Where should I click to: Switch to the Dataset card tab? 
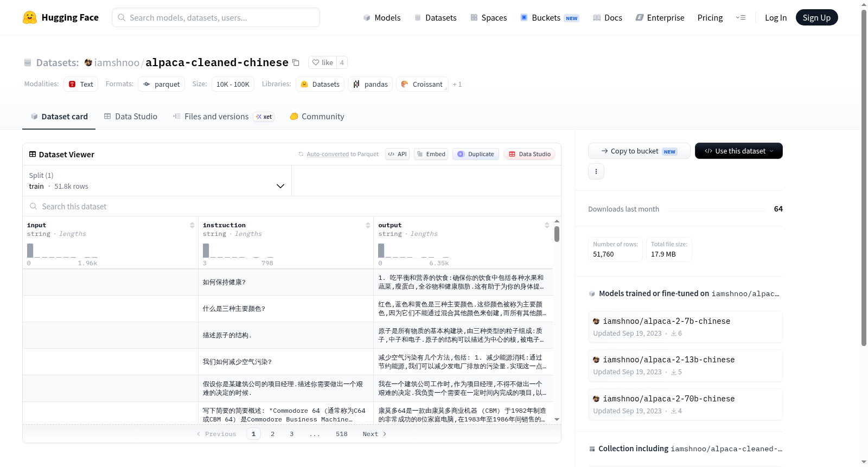point(59,116)
